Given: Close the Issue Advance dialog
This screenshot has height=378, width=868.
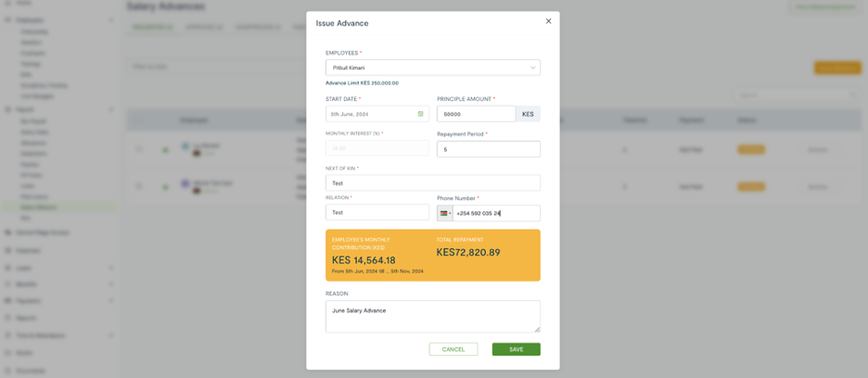Looking at the screenshot, I should [549, 21].
